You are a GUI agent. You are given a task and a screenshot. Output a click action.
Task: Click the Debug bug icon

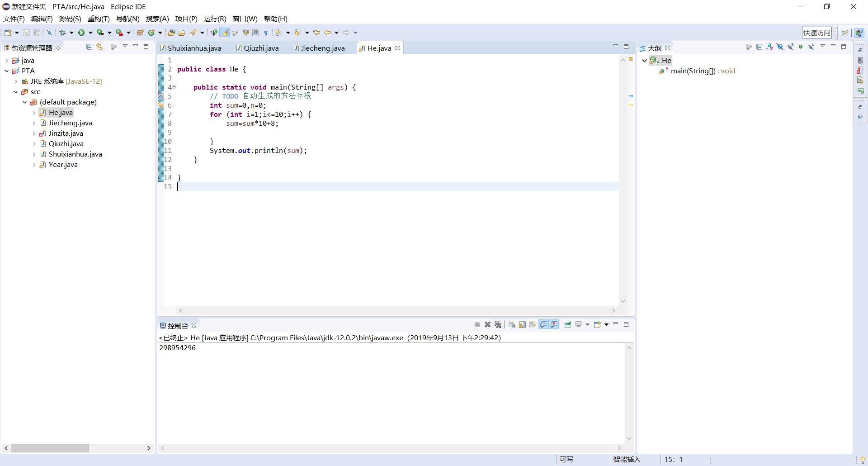63,33
